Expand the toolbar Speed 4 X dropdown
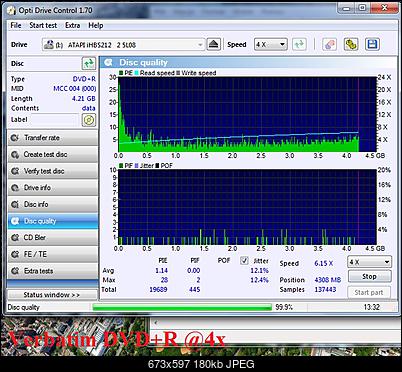 point(271,44)
